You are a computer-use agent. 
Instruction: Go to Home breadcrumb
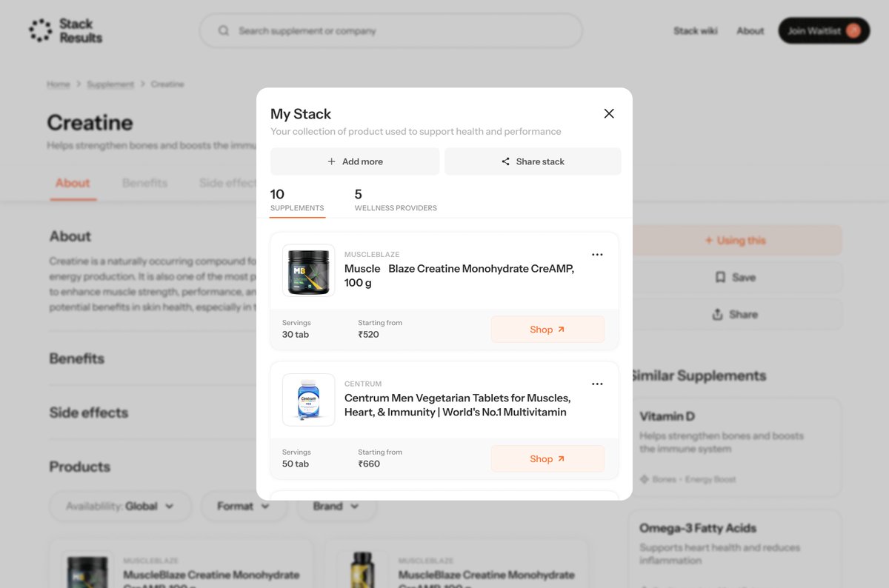pyautogui.click(x=59, y=84)
